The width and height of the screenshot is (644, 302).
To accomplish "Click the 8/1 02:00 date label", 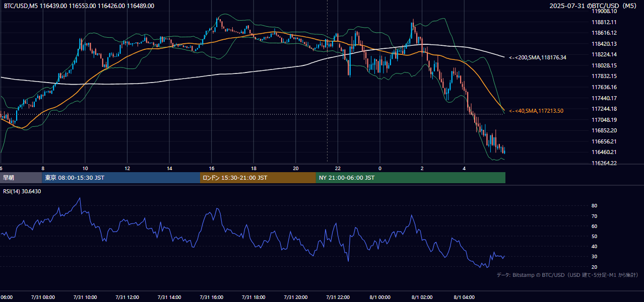I will click(422, 297).
